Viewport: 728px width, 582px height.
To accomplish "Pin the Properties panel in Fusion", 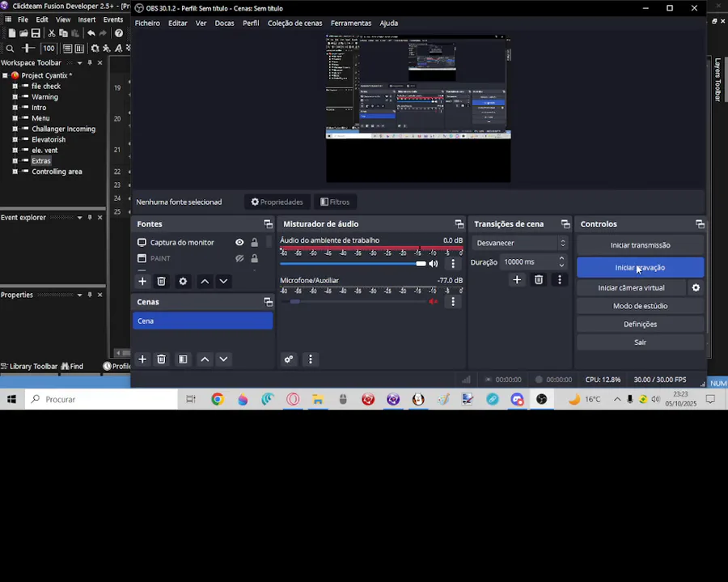I will coord(90,295).
